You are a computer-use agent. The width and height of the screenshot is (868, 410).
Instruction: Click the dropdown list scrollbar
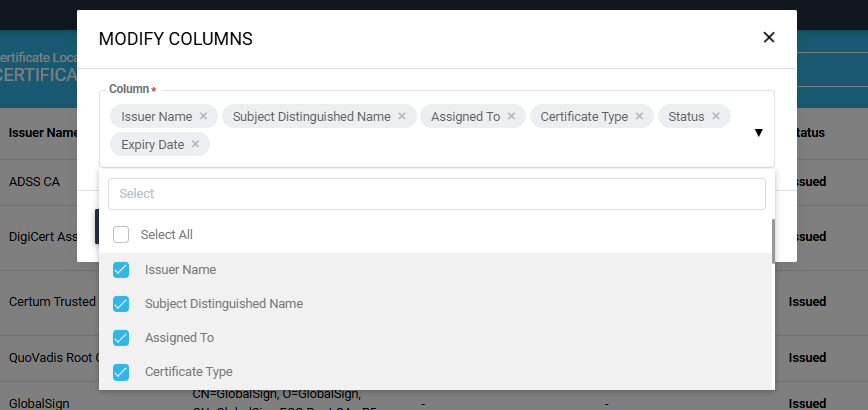(x=773, y=240)
